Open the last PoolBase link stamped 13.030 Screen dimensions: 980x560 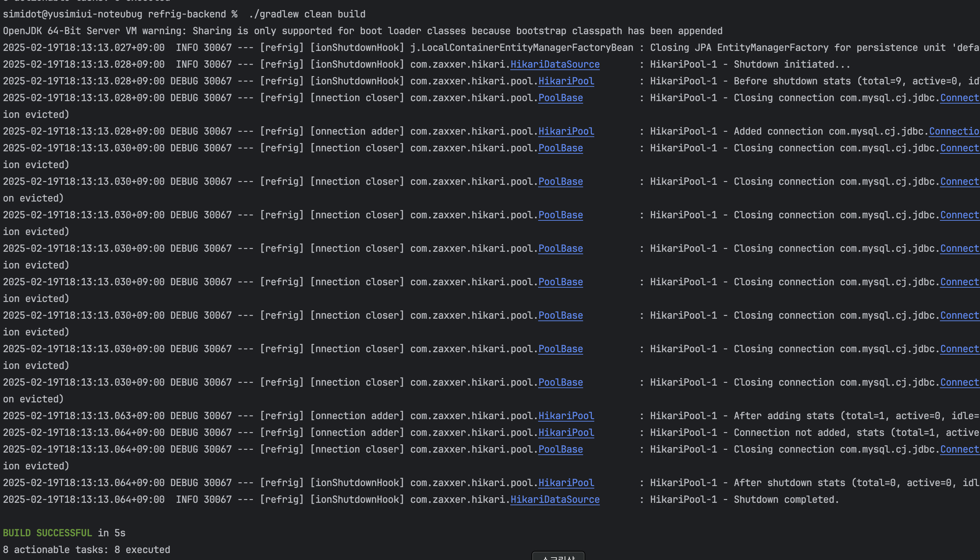[x=560, y=382]
